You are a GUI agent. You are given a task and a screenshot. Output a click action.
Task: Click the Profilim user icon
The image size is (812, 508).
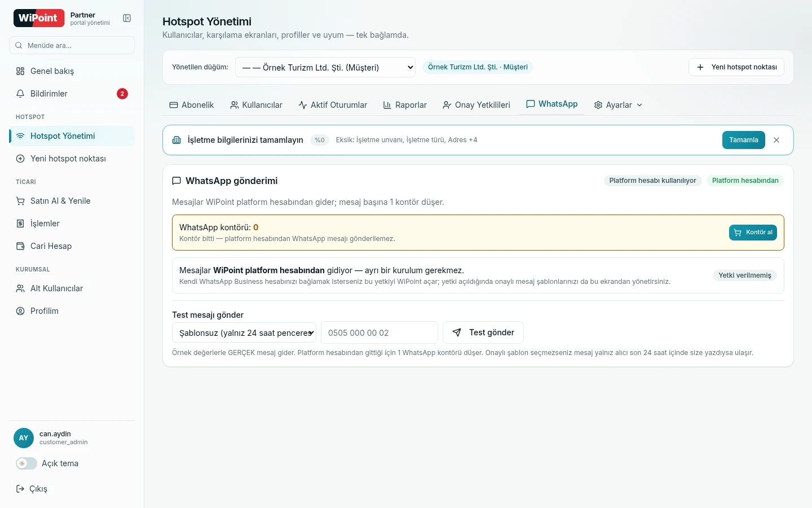click(x=20, y=311)
